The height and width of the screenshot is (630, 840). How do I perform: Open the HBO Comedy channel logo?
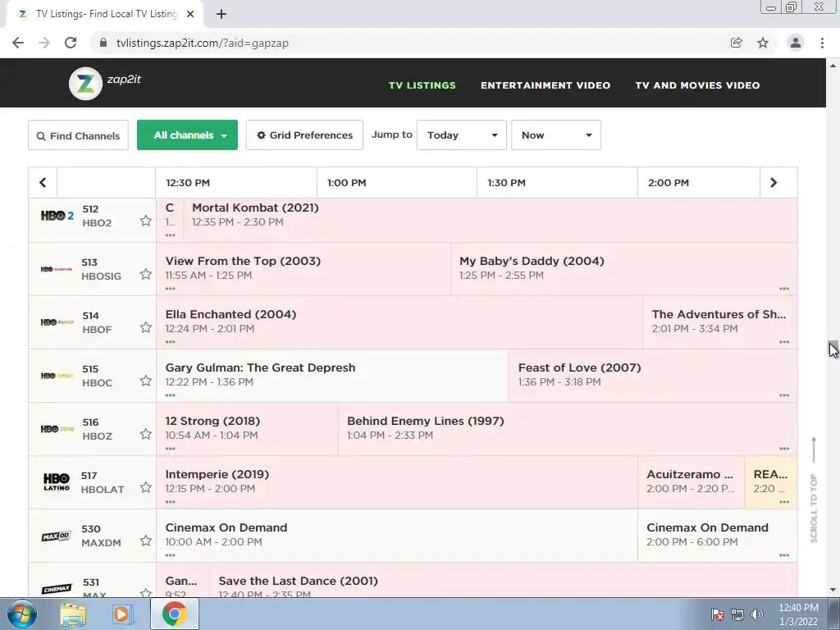click(x=57, y=376)
